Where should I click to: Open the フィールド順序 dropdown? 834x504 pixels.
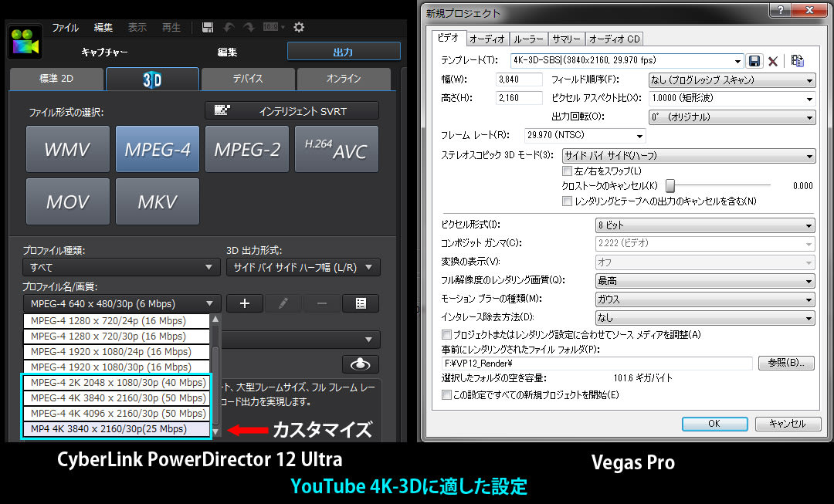tap(732, 80)
